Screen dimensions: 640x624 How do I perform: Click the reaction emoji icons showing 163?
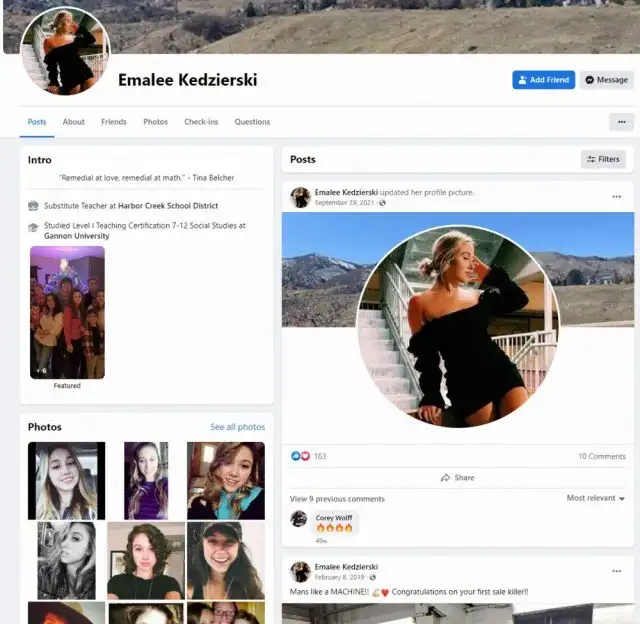300,456
